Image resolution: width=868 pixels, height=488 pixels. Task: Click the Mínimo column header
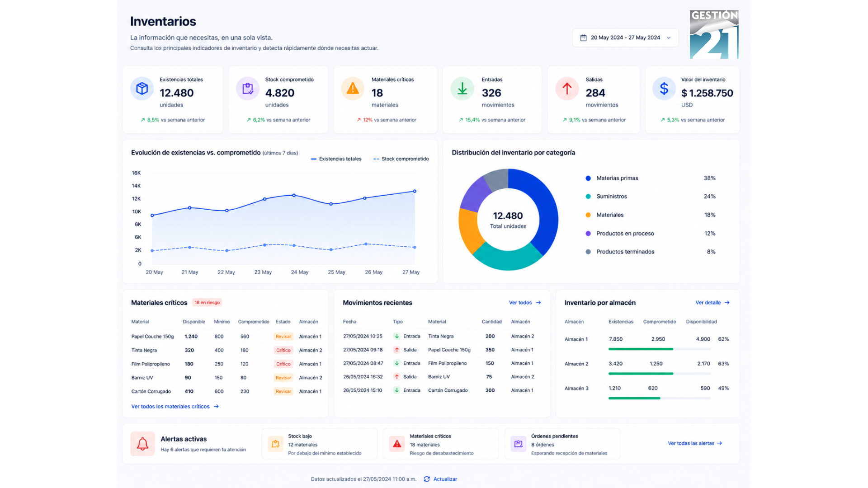pos(222,322)
